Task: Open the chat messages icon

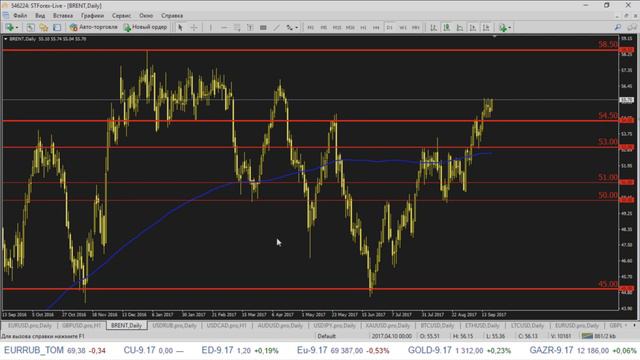Action: point(632,27)
